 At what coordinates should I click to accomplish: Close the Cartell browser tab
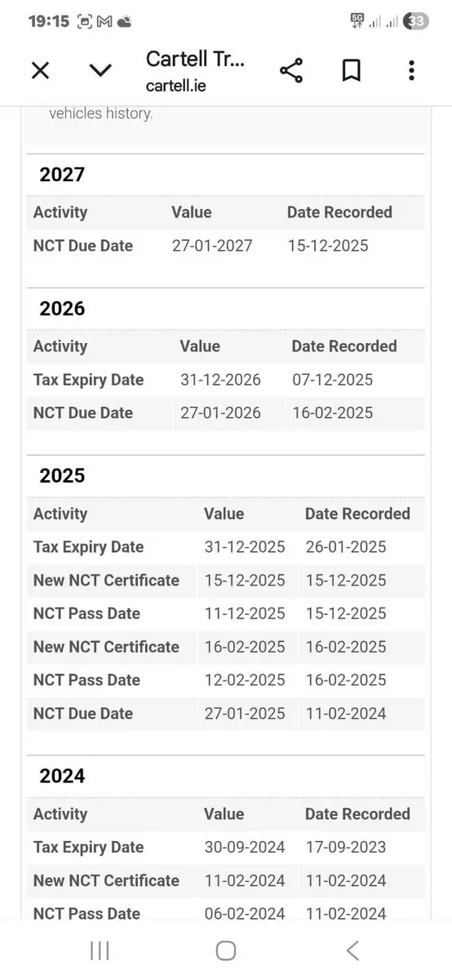coord(40,71)
